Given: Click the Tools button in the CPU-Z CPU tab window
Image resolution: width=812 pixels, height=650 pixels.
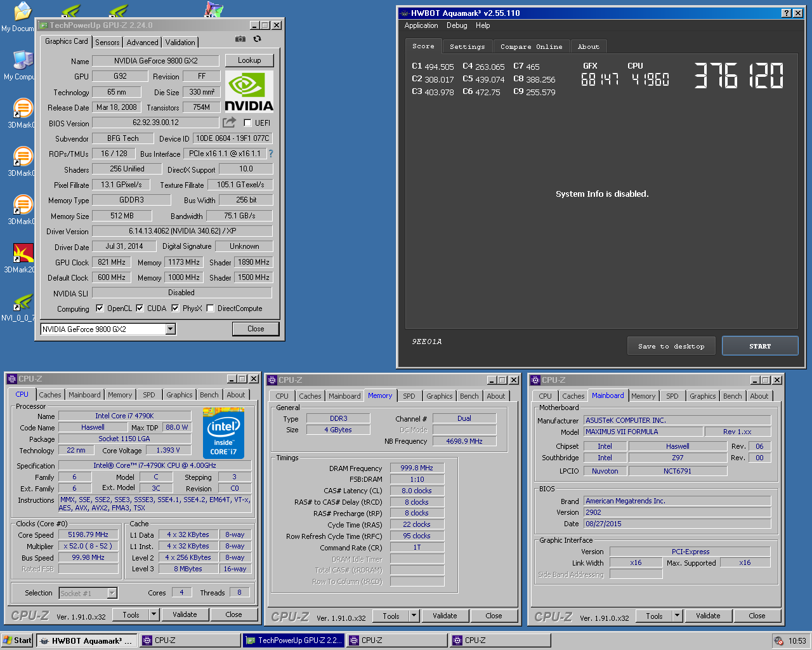Looking at the screenshot, I should [131, 614].
